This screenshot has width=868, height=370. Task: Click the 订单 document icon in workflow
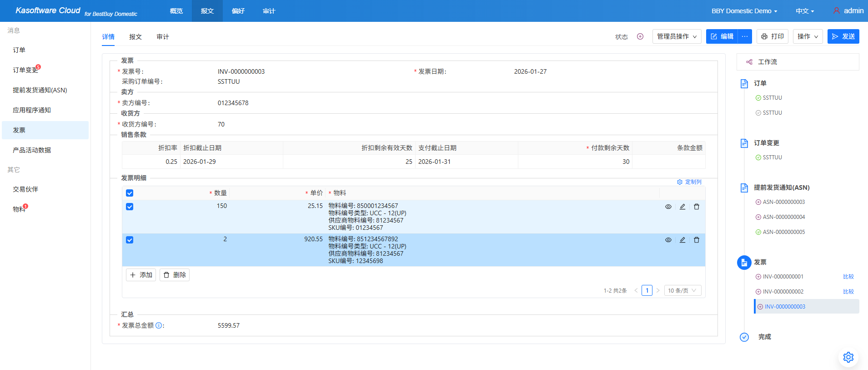pos(744,83)
